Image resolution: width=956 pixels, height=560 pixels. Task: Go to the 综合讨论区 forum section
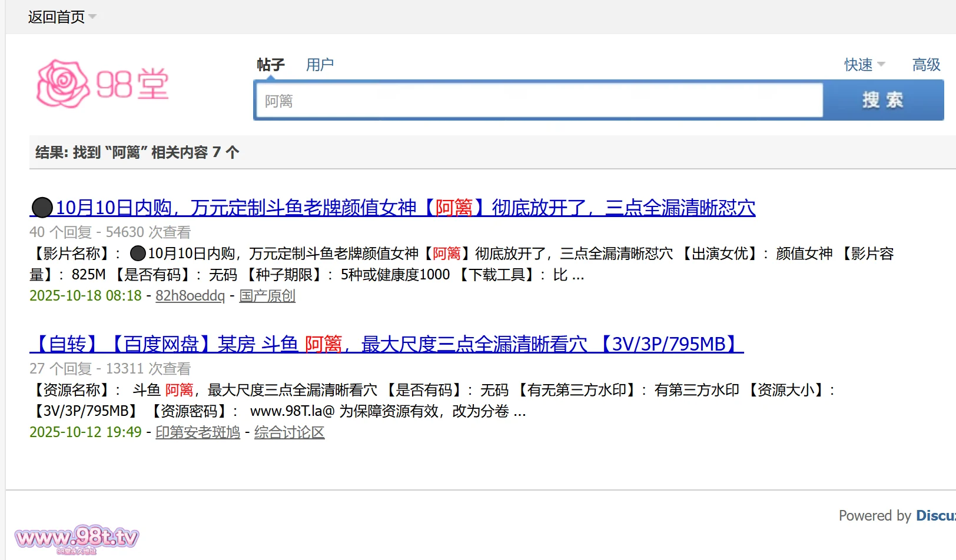289,432
